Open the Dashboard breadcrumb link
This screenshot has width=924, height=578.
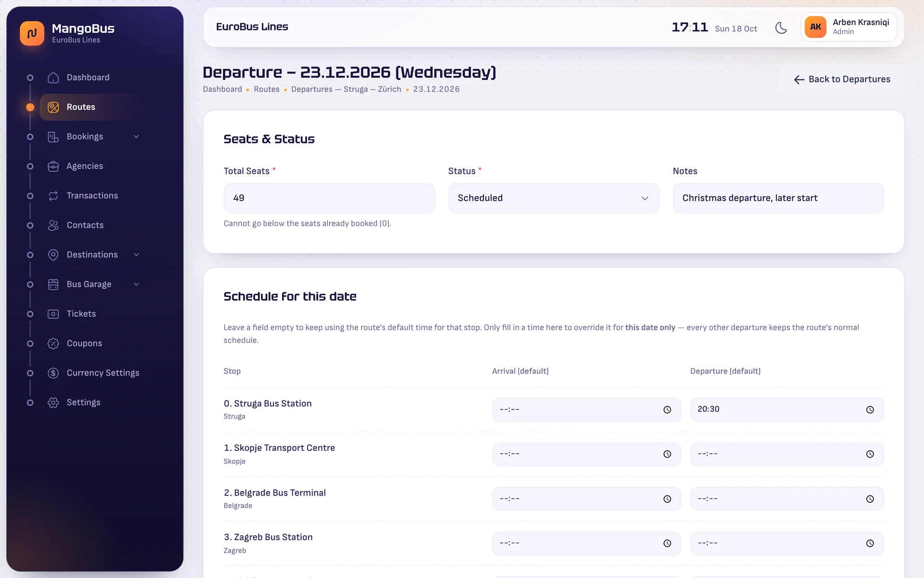pyautogui.click(x=222, y=89)
